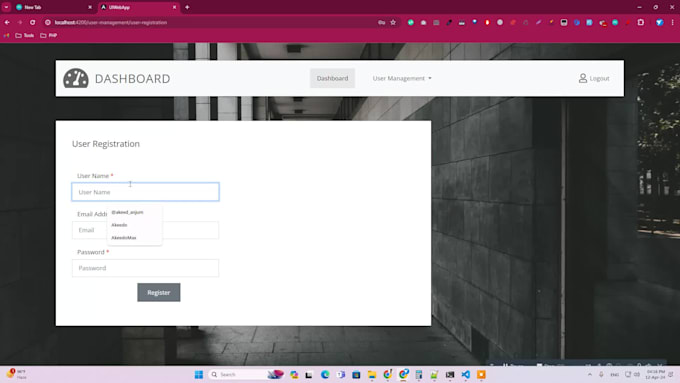The width and height of the screenshot is (680, 383).
Task: Show hidden system tray icons chevron
Action: 590,374
